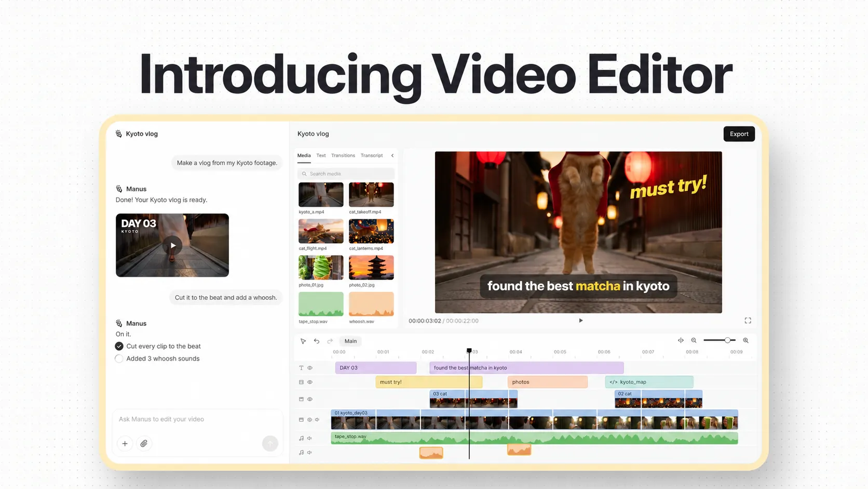This screenshot has width=868, height=489.
Task: Play the preview video
Action: tap(581, 321)
